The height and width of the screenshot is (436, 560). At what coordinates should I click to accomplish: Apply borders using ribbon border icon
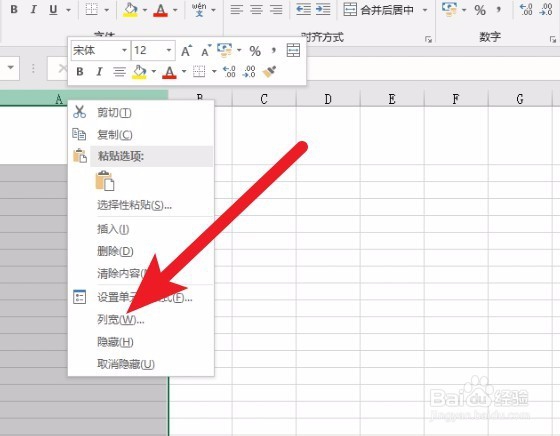(x=92, y=9)
